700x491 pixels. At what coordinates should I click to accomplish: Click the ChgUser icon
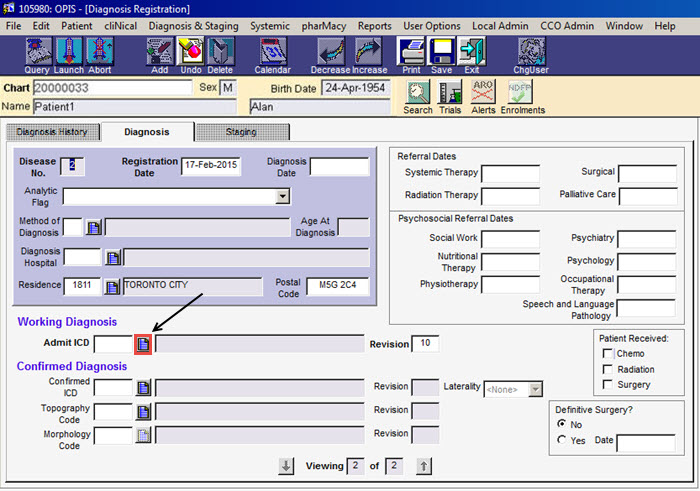[x=532, y=51]
